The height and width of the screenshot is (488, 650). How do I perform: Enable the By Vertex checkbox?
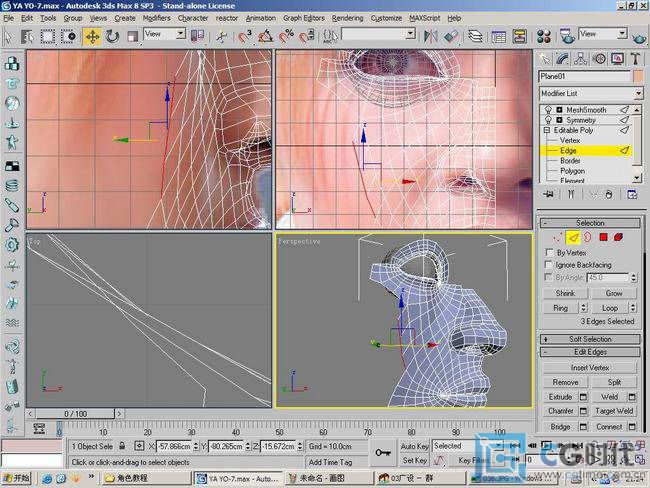[x=549, y=252]
